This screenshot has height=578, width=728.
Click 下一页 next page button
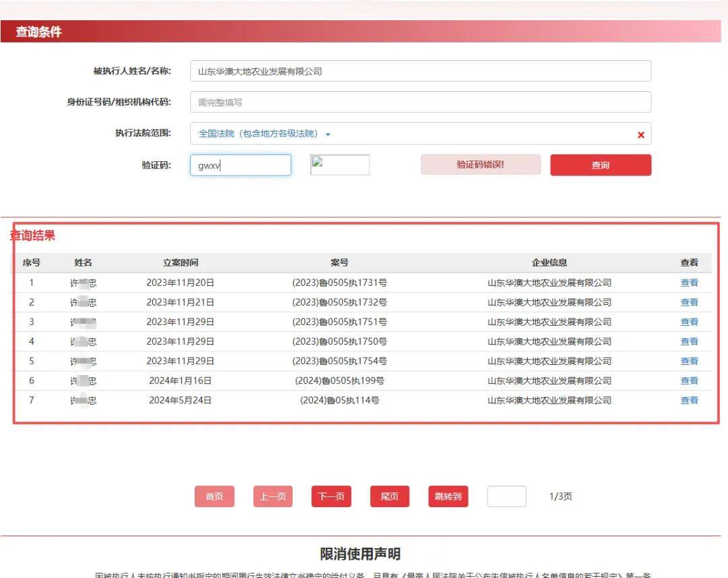click(x=330, y=496)
